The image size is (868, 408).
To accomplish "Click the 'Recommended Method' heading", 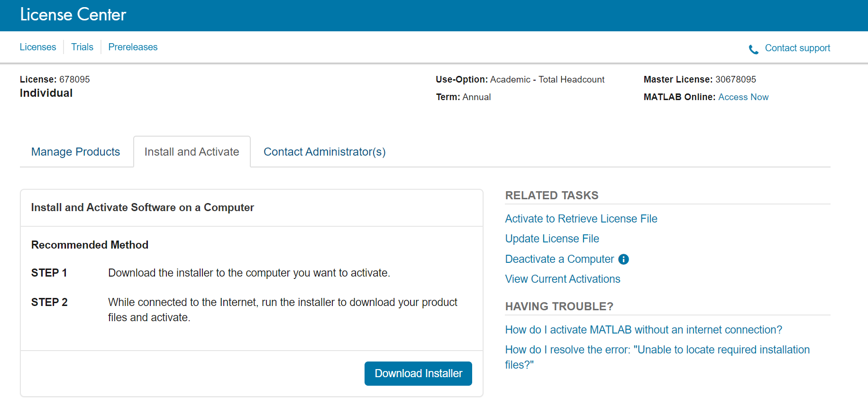I will (90, 245).
